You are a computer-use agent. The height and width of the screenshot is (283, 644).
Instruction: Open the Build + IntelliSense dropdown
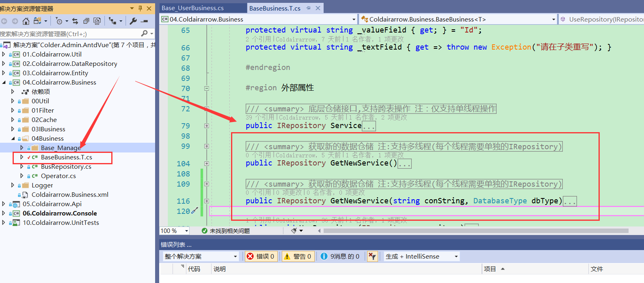pyautogui.click(x=456, y=256)
